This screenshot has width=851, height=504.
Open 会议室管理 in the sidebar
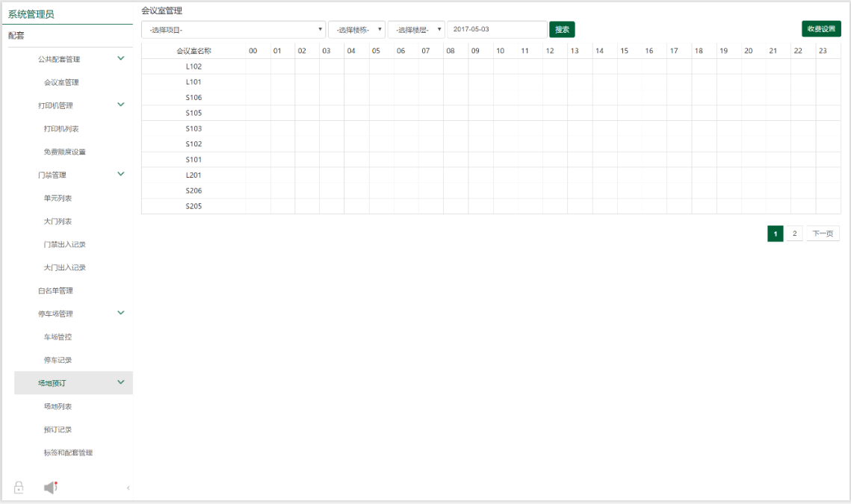pos(61,82)
